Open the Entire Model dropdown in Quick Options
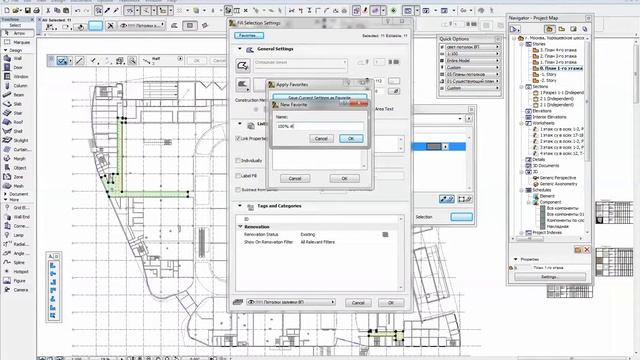 472,60
